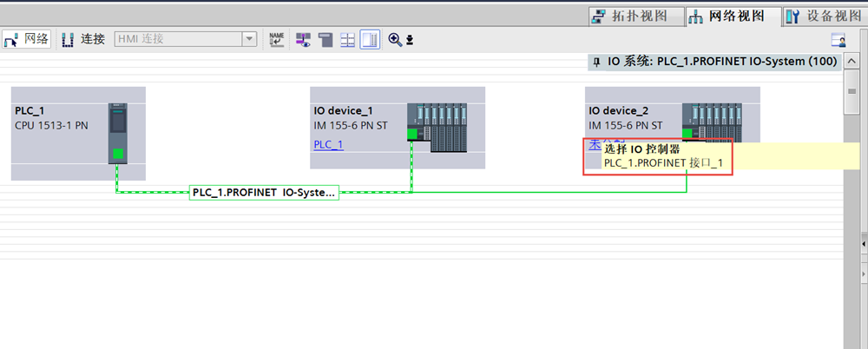Screen dimensions: 868x349
Task: Toggle the highlighted vertical split view icon
Action: coord(370,39)
